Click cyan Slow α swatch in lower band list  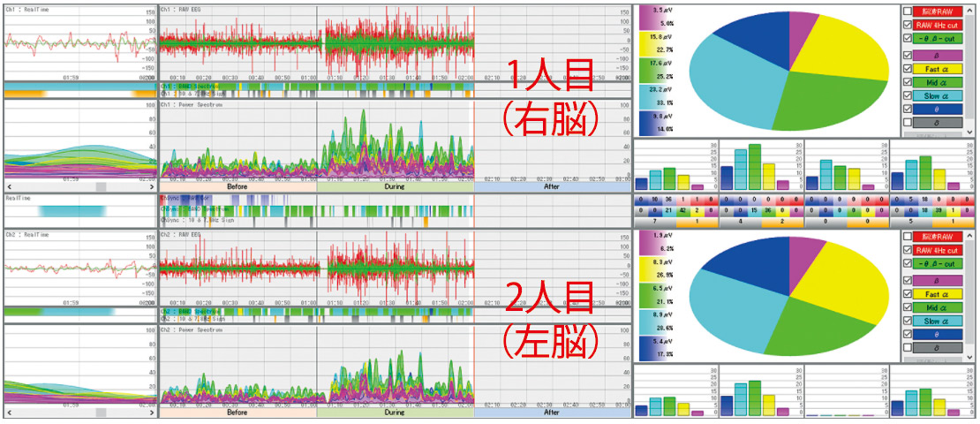coord(937,321)
